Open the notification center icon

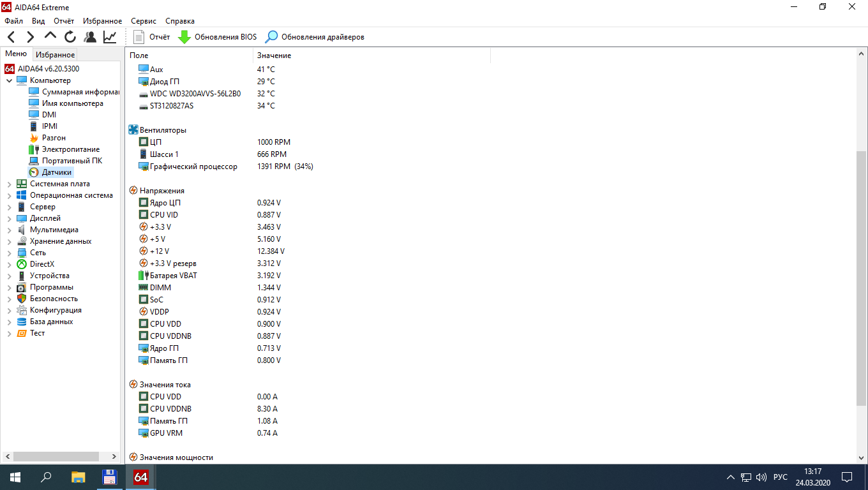847,477
